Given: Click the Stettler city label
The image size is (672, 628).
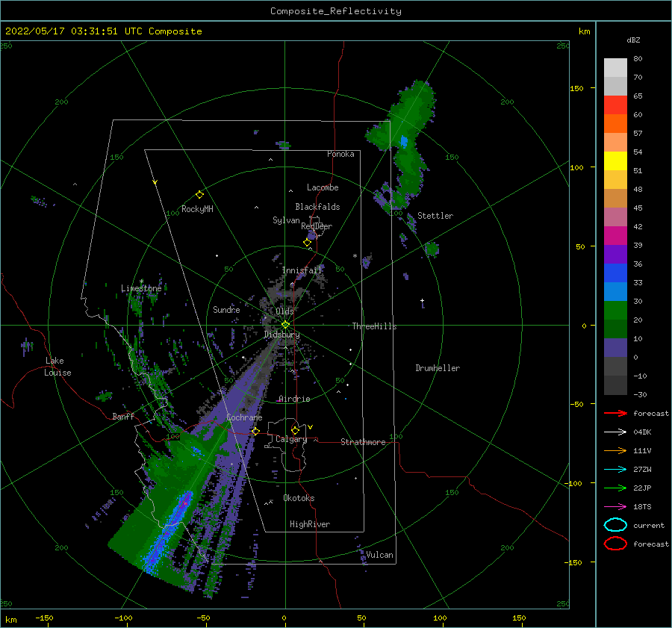Looking at the screenshot, I should [435, 216].
